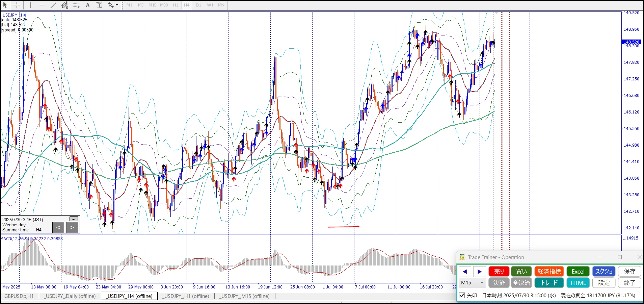Toggle the 矢印 arrows checkbox
This screenshot has height=304, width=644.
pos(462,296)
